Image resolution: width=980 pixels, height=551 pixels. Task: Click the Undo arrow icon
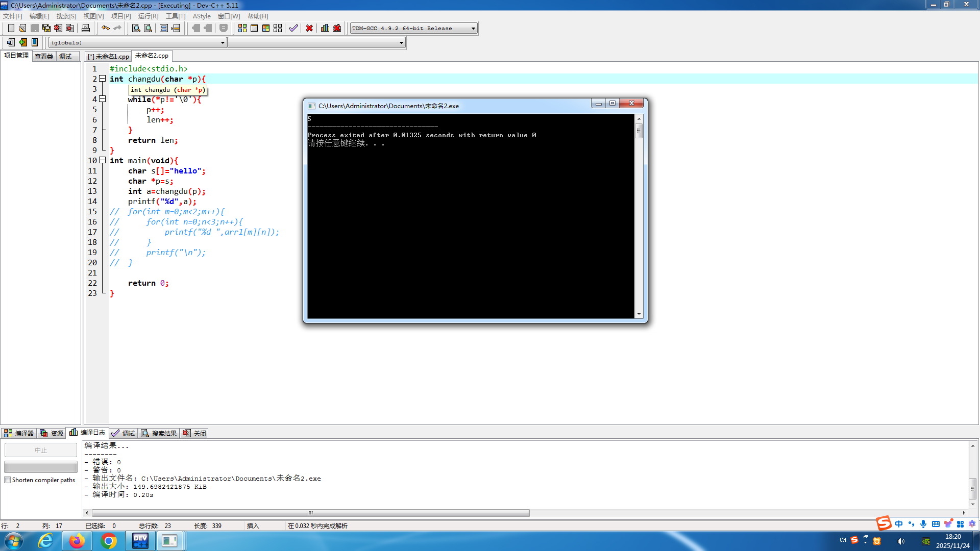105,28
